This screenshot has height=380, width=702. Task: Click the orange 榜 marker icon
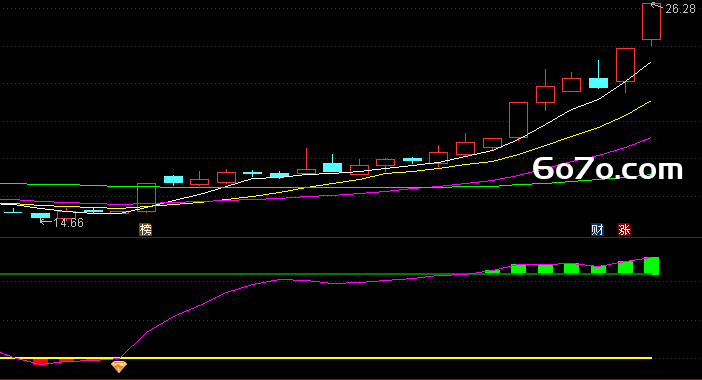tap(146, 230)
